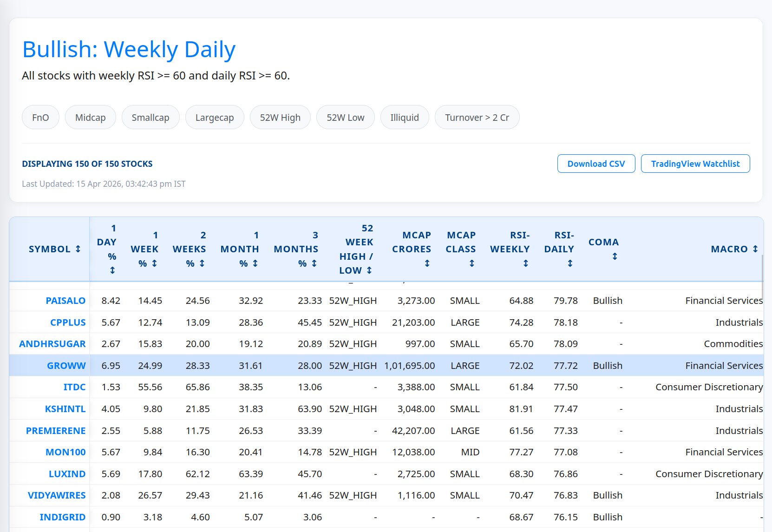Open the GROWW stock link

coord(66,366)
